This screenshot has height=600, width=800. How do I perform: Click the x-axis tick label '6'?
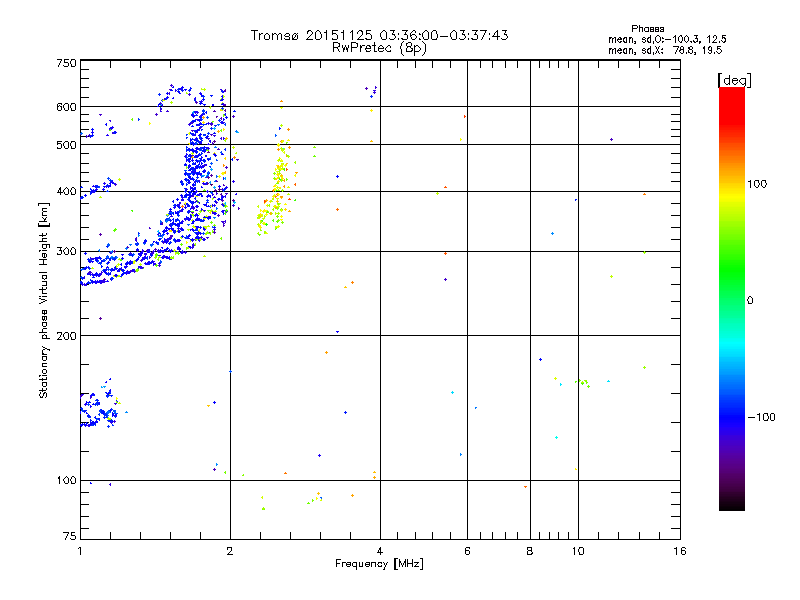[x=467, y=551]
